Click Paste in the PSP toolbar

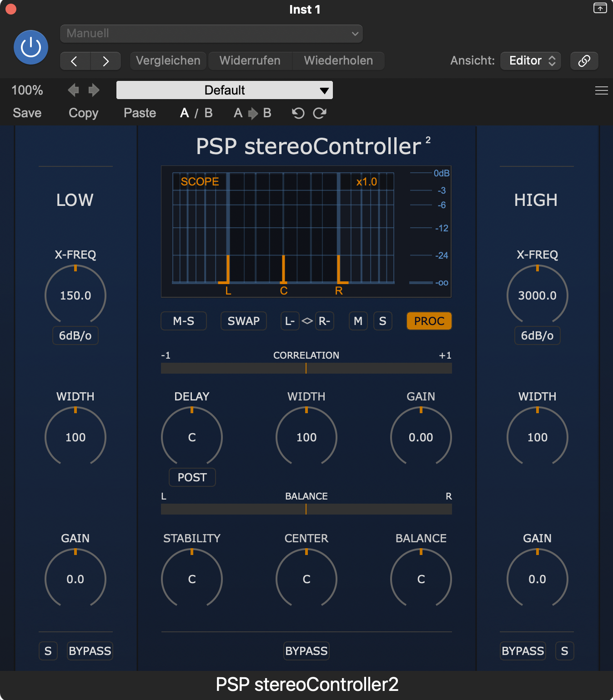click(140, 113)
